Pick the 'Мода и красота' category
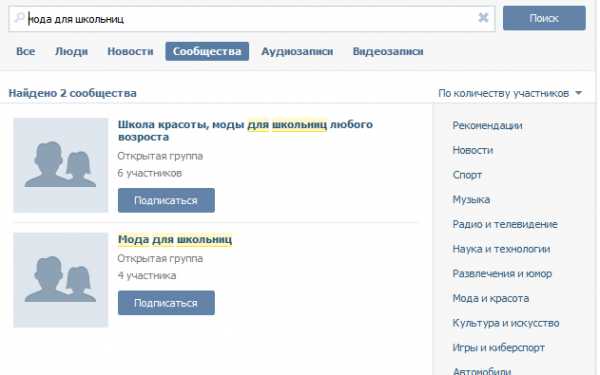This screenshot has width=600, height=375. point(491,298)
